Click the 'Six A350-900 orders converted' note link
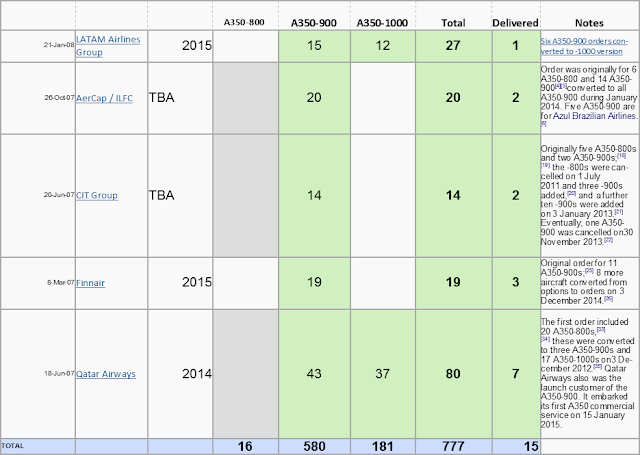Image resolution: width=640 pixels, height=455 pixels. (584, 46)
